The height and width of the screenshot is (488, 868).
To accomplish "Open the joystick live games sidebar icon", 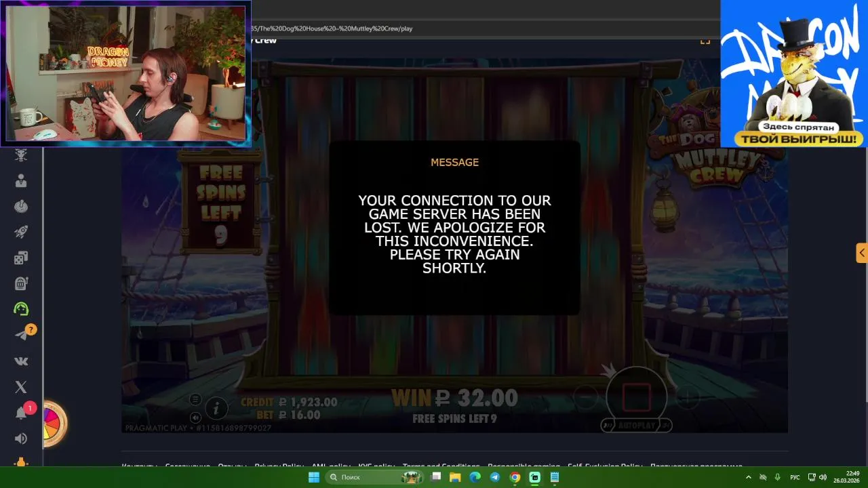I will coord(21,206).
